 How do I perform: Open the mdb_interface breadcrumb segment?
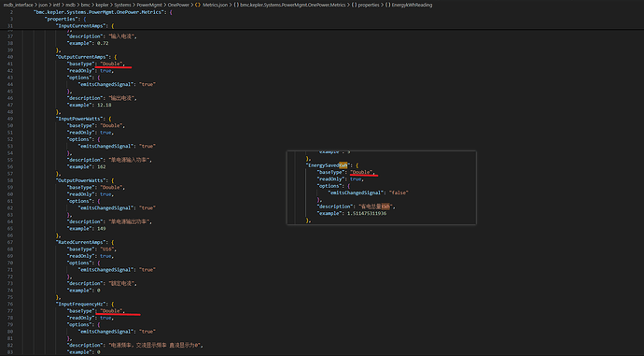(18, 5)
